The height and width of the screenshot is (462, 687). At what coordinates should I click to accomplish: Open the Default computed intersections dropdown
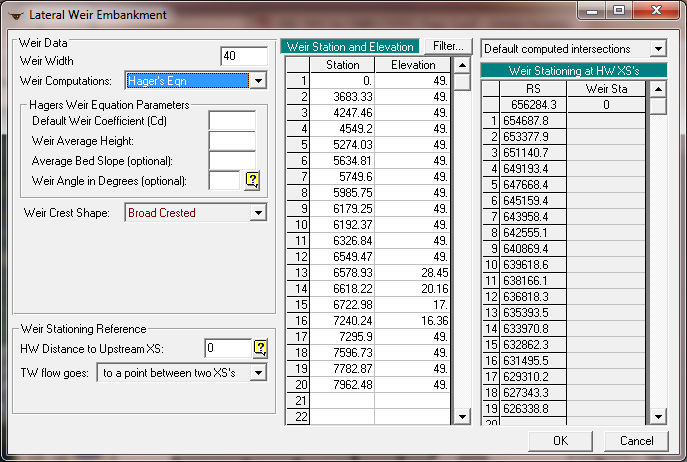[x=658, y=49]
